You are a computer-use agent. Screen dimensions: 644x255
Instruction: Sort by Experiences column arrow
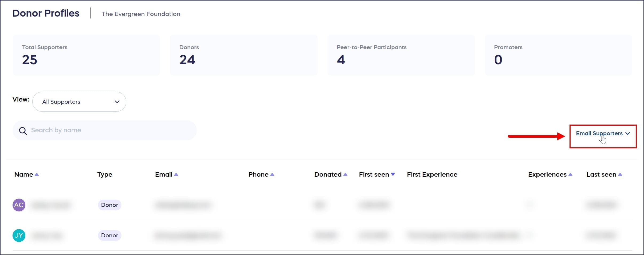click(570, 174)
